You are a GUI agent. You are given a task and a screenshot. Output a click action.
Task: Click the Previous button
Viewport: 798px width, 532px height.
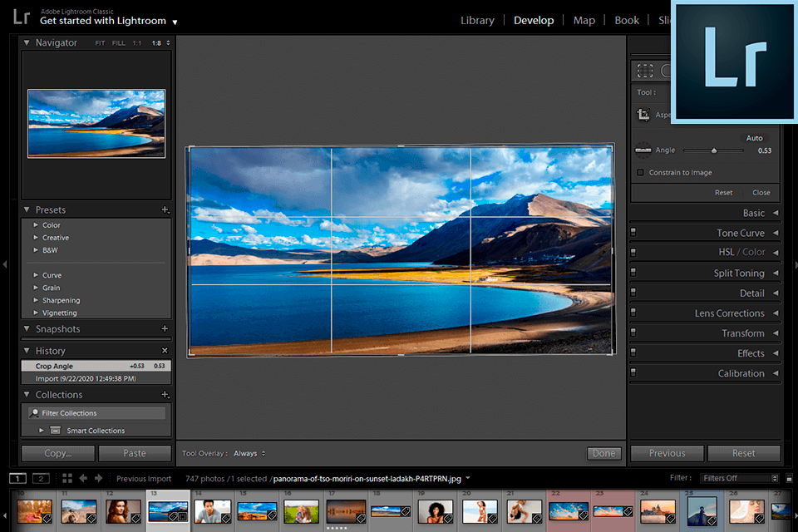pyautogui.click(x=667, y=453)
